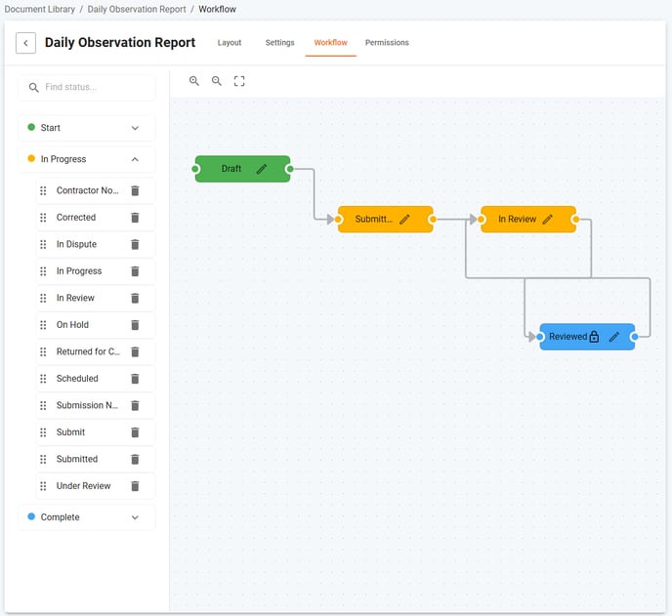Grab the drag handle for Contractor No...
Image resolution: width=672 pixels, height=616 pixels.
[43, 190]
